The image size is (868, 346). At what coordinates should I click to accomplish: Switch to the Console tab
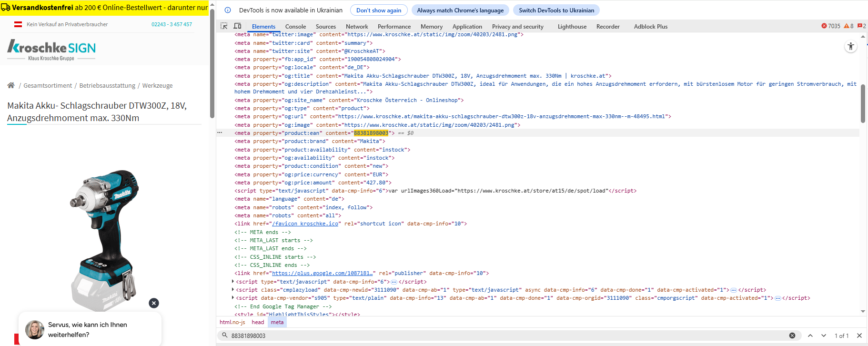[x=295, y=27]
